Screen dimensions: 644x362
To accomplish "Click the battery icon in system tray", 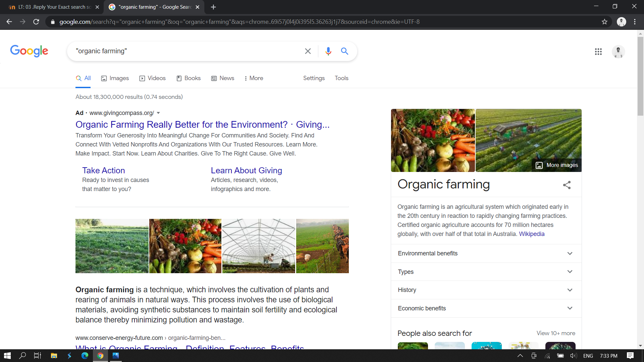I will (x=560, y=356).
